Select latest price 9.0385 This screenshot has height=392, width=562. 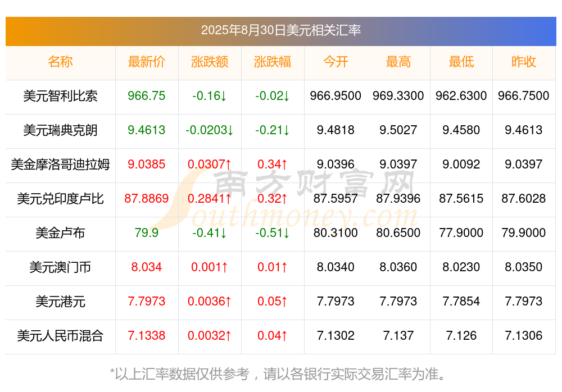point(146,165)
